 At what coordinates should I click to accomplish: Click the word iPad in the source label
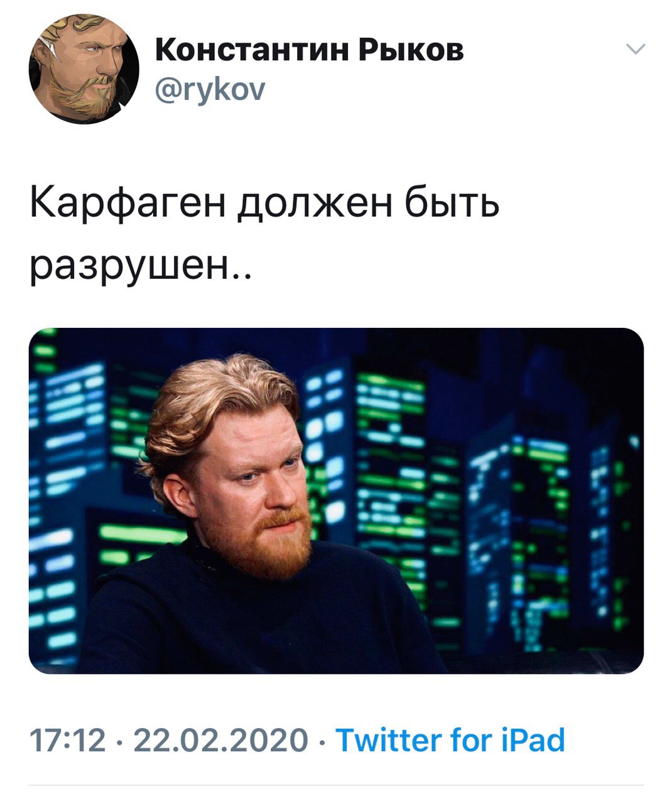click(534, 740)
